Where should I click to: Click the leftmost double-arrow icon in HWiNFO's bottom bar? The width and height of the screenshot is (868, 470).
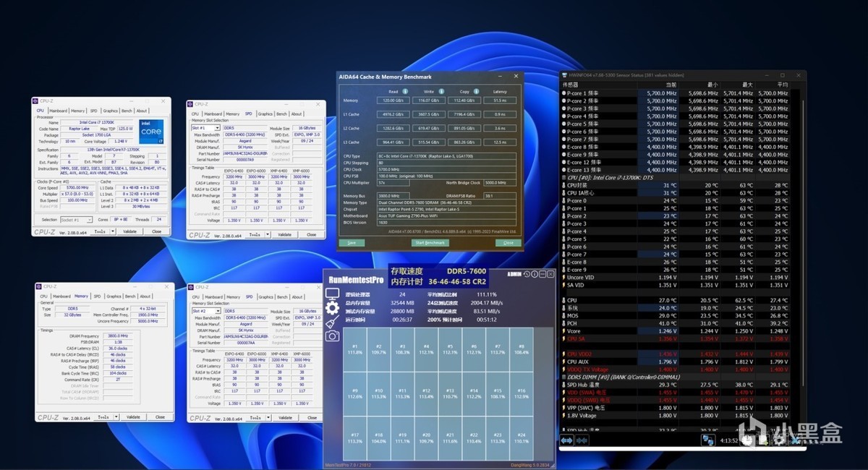(566, 440)
